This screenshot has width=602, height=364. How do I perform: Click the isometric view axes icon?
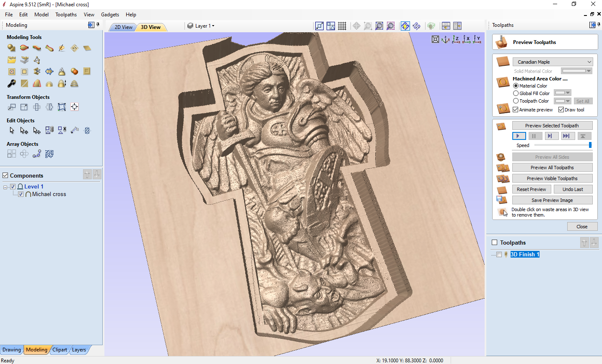click(445, 39)
